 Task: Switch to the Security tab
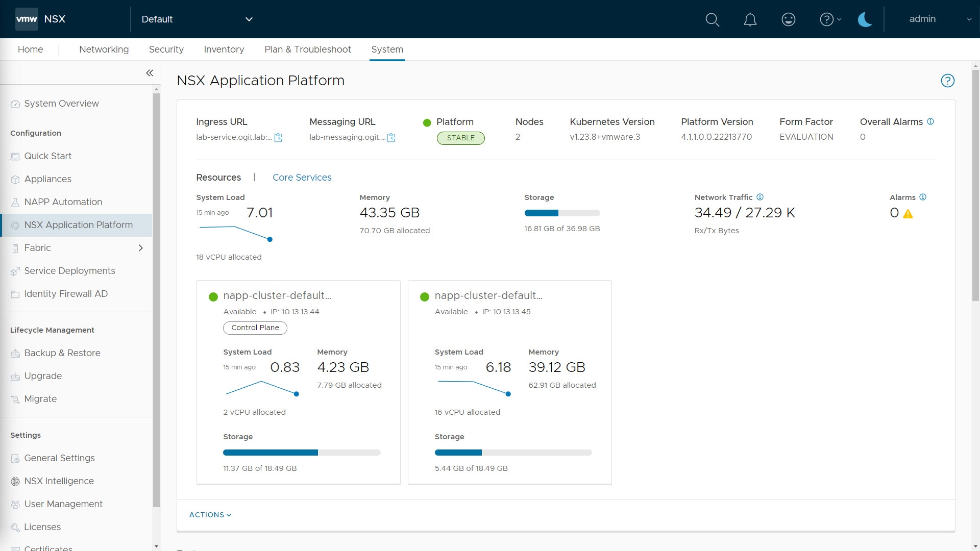click(166, 49)
